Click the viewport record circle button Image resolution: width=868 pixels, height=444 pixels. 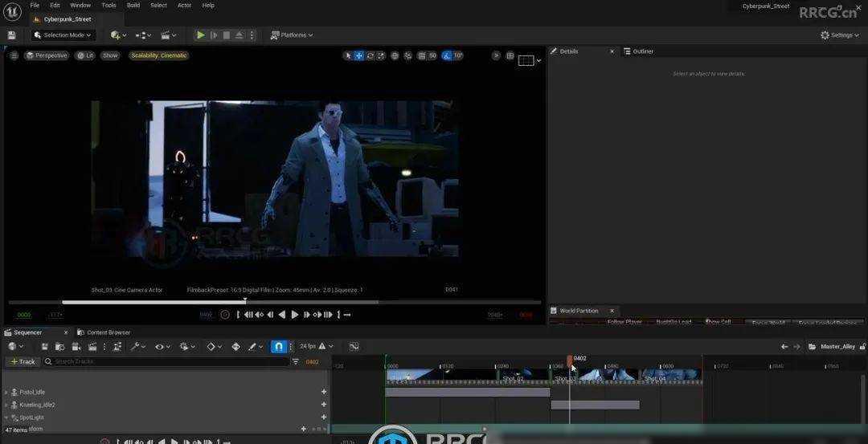[x=225, y=315]
